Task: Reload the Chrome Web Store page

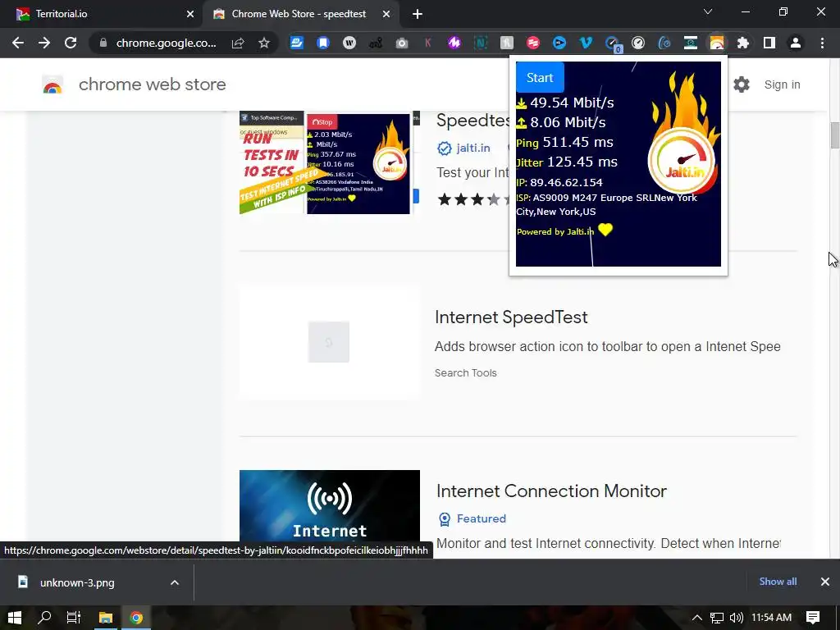Action: tap(71, 43)
